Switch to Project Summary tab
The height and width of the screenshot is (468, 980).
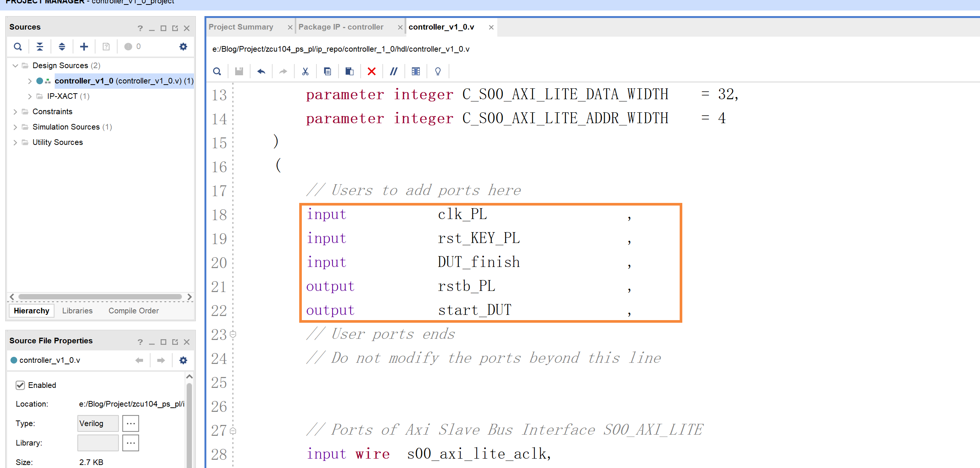click(241, 27)
